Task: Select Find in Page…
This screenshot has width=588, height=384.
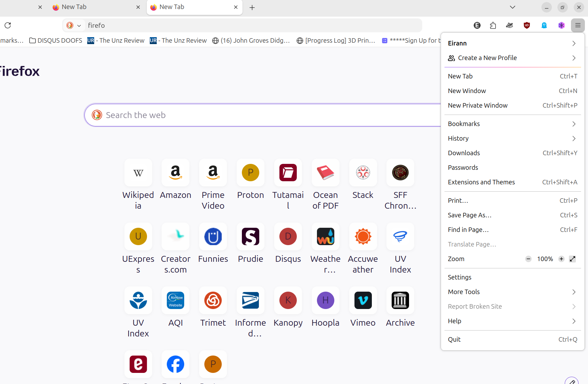Action: pos(513,230)
